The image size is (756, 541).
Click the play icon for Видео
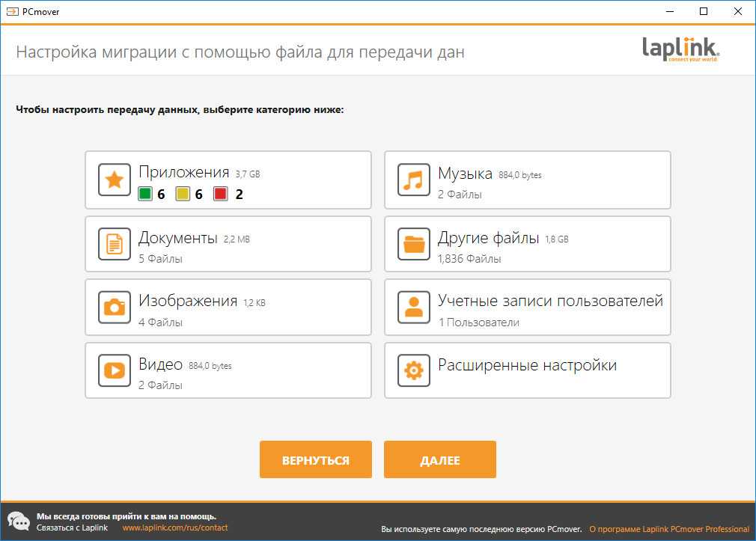click(115, 370)
